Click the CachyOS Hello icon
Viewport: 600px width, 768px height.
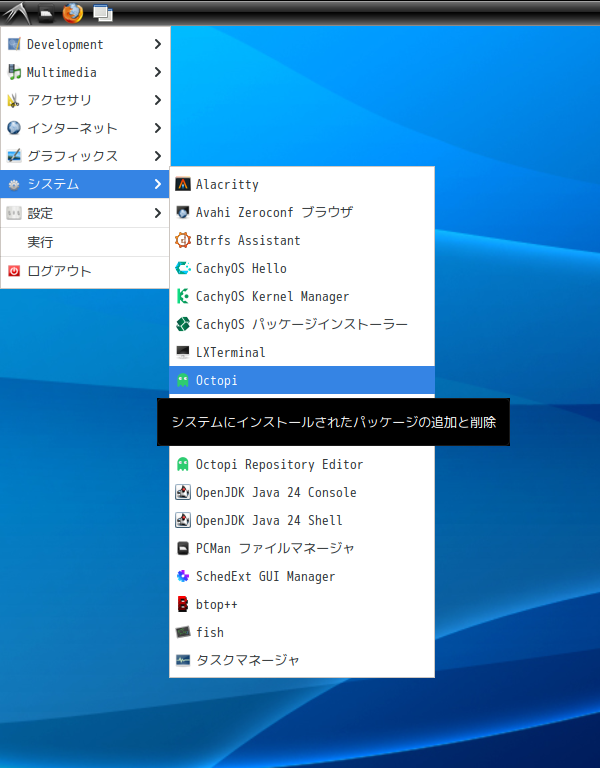(183, 268)
